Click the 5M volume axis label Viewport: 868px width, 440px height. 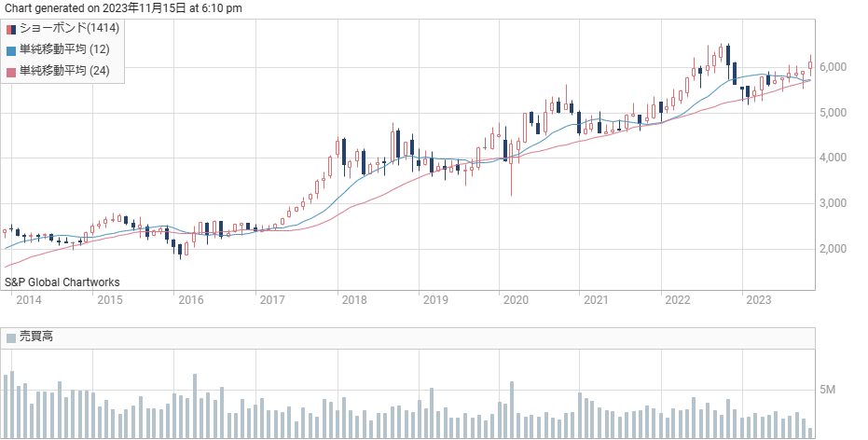828,391
